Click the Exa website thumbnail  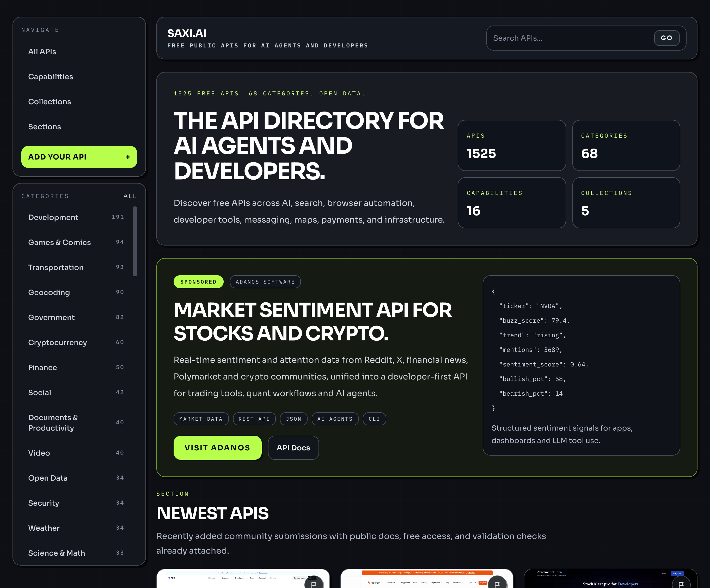pyautogui.click(x=243, y=579)
